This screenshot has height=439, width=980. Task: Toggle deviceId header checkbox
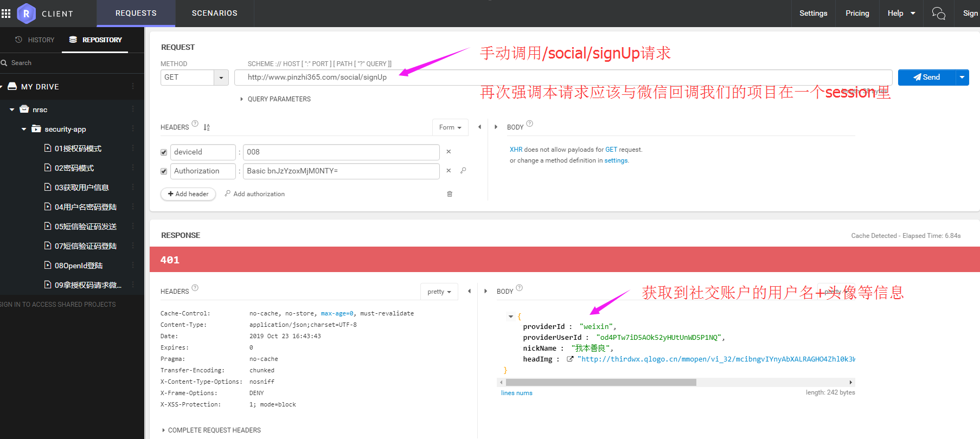point(164,152)
